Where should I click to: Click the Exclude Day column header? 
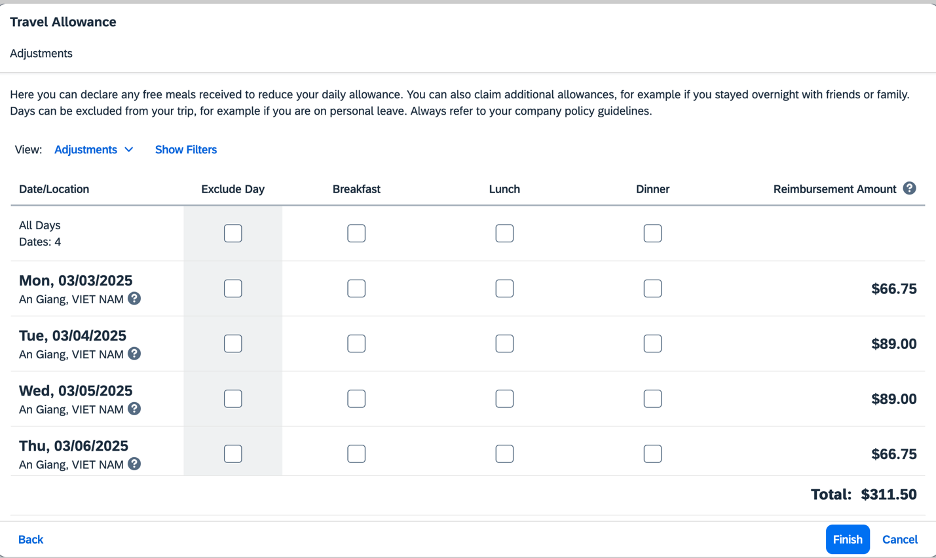[233, 189]
